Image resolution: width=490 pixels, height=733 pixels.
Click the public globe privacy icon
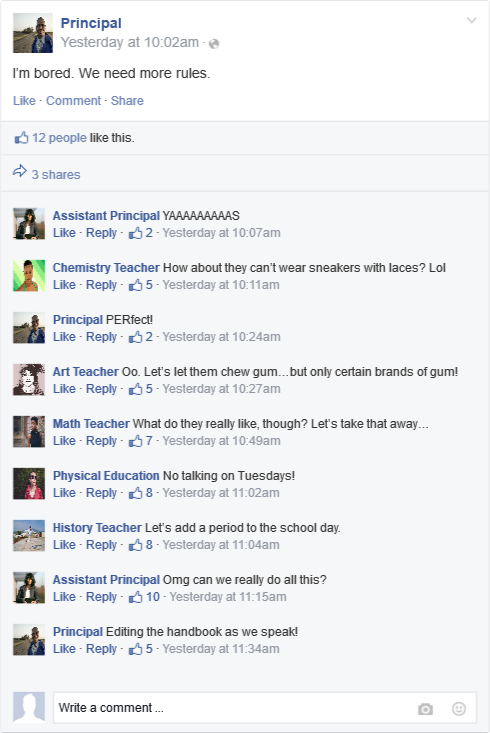coord(214,43)
